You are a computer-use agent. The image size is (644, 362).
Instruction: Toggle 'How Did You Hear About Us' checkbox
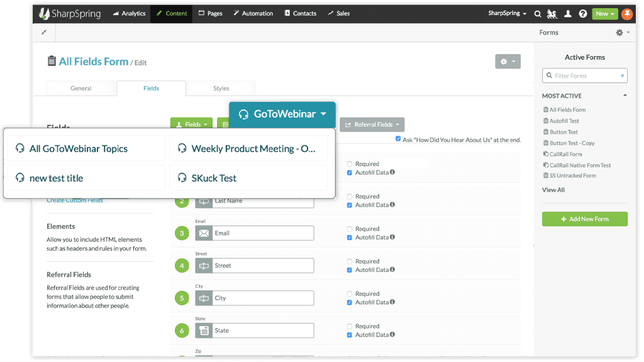point(398,139)
